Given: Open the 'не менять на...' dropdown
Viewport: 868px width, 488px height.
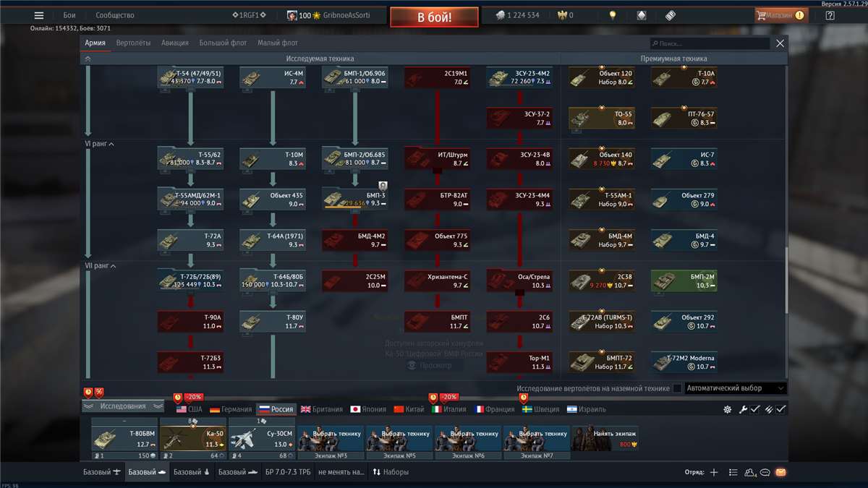Looking at the screenshot, I should point(341,472).
